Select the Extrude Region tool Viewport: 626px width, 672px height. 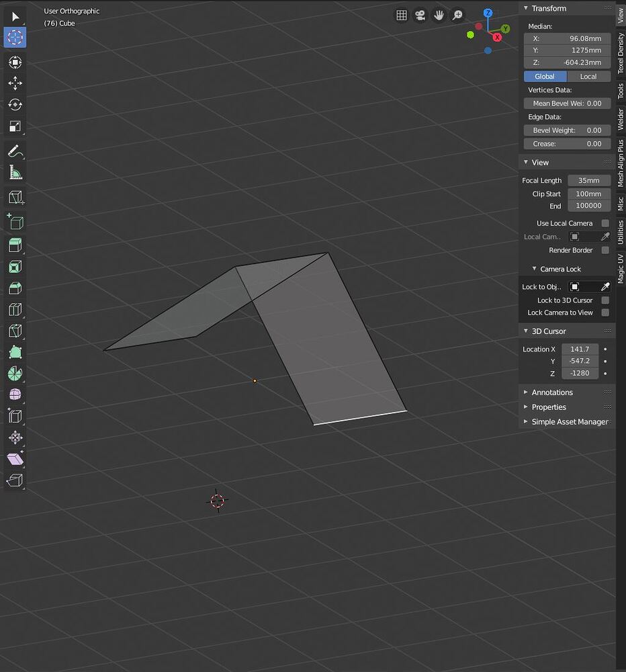tap(15, 245)
